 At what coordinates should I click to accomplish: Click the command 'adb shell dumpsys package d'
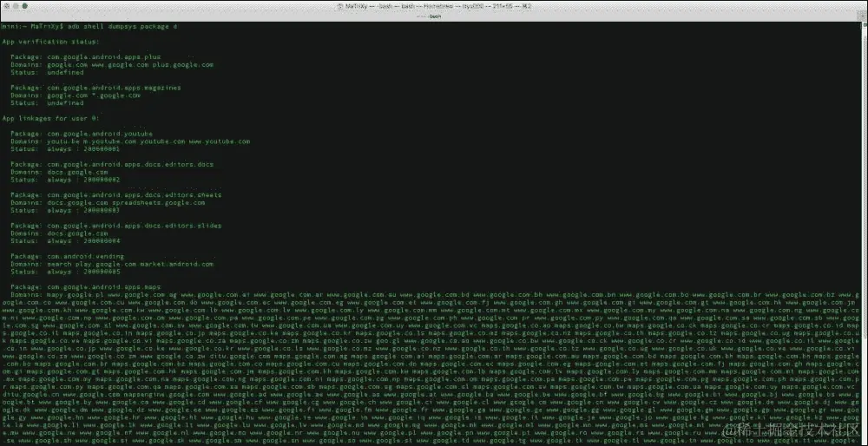click(122, 27)
